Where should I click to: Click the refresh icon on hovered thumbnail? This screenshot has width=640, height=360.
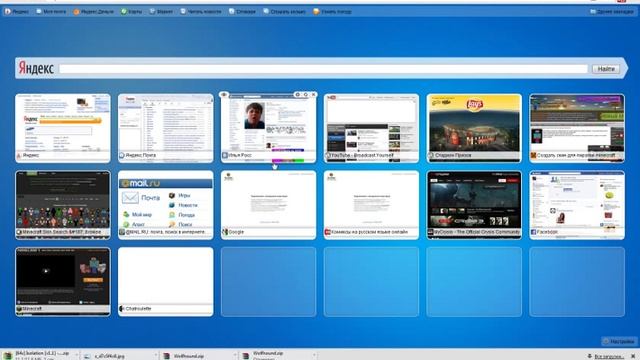tap(306, 95)
